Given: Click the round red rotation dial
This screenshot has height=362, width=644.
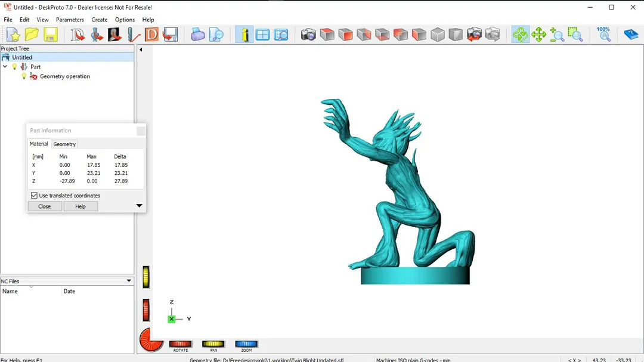Looking at the screenshot, I should 151,340.
